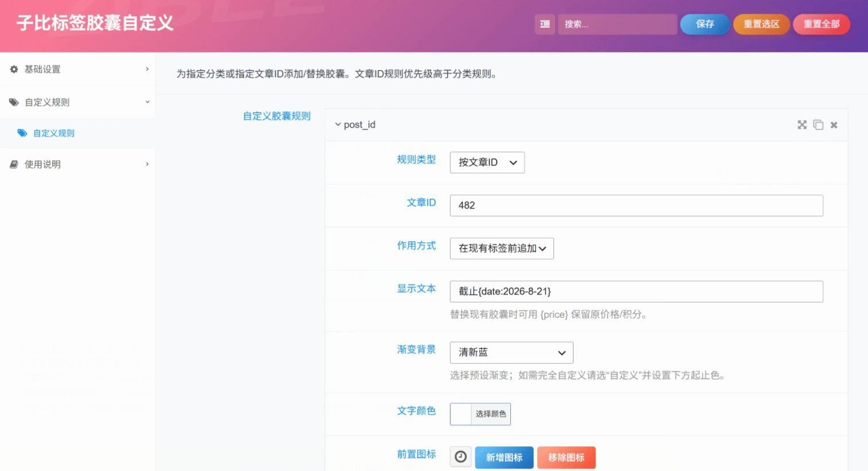Click the 重置全部 button
The width and height of the screenshot is (868, 471).
tap(821, 24)
